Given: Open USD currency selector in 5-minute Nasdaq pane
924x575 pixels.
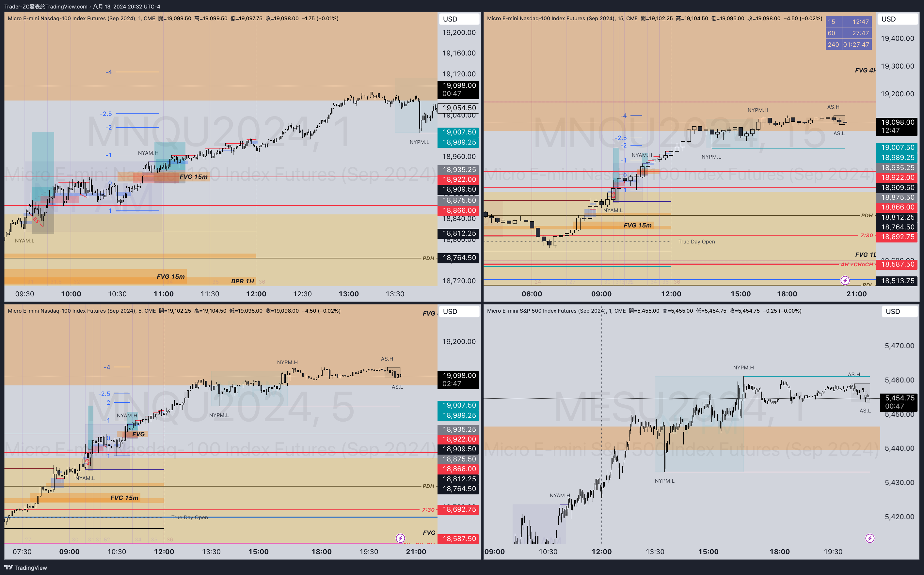Looking at the screenshot, I should (459, 311).
